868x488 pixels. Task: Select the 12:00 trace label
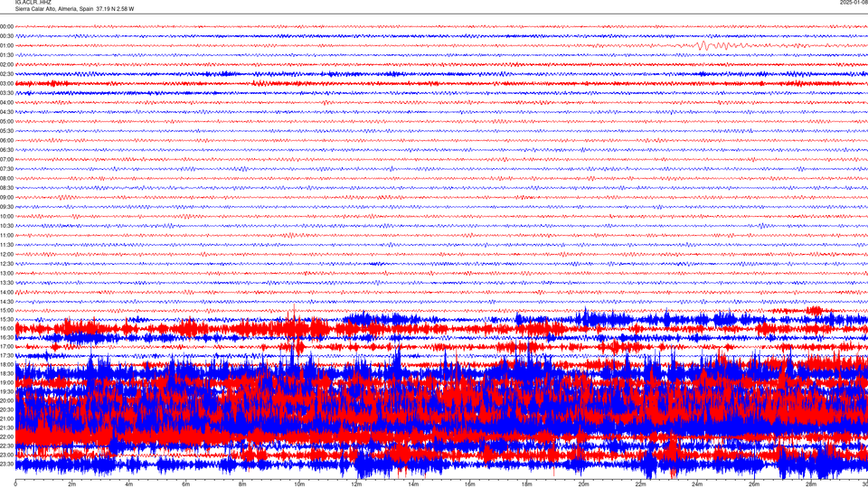click(6, 255)
